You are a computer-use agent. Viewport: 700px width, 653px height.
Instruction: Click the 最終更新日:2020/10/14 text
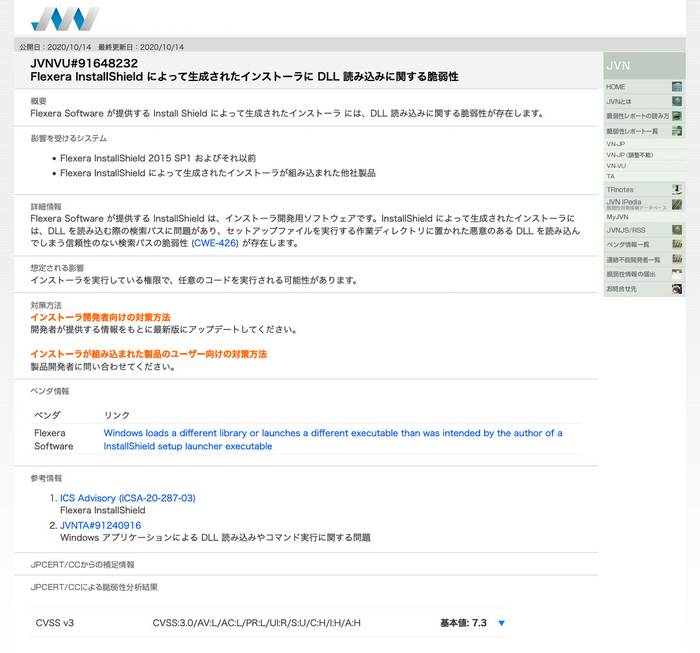[141, 47]
